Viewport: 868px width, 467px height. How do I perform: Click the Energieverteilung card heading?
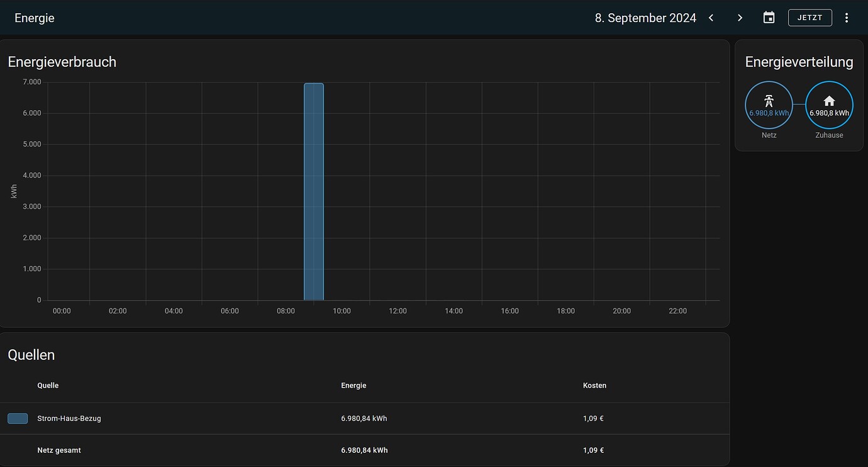(x=799, y=62)
